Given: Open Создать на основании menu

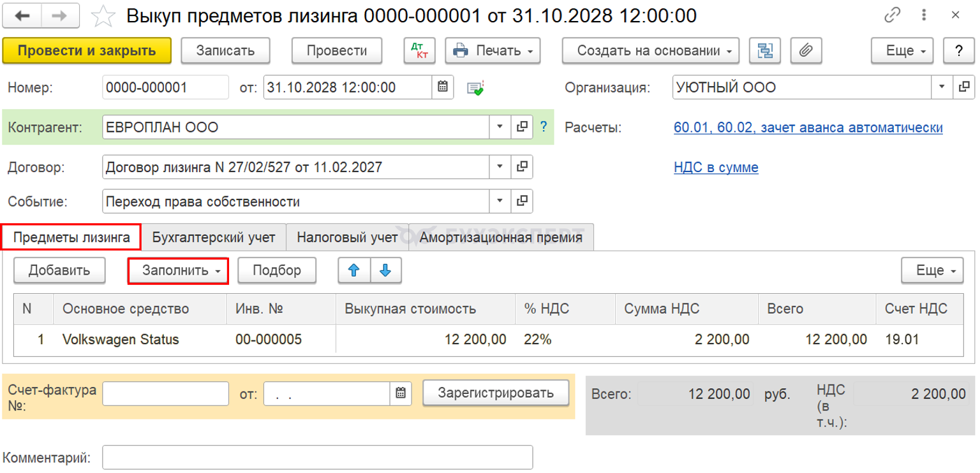Looking at the screenshot, I should coord(651,51).
